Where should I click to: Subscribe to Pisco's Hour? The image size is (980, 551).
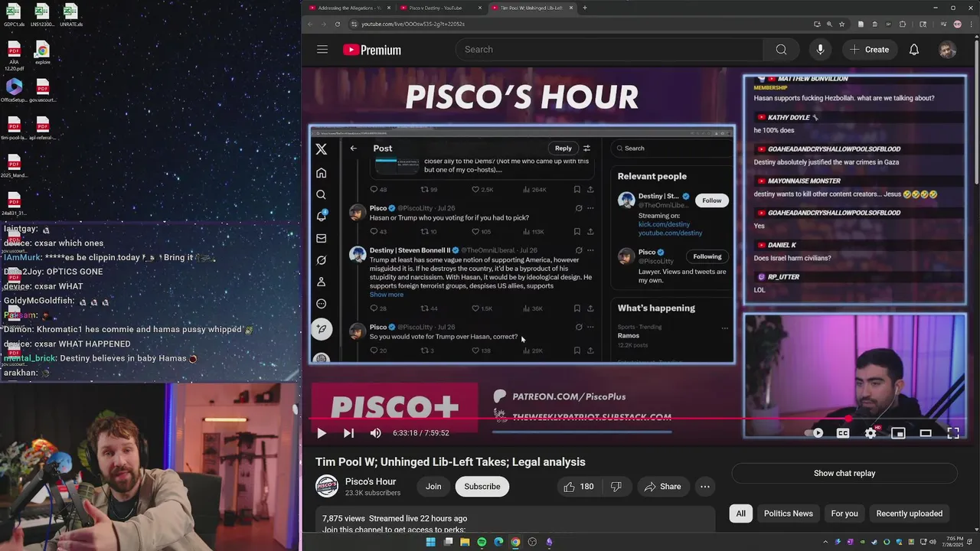pos(482,487)
